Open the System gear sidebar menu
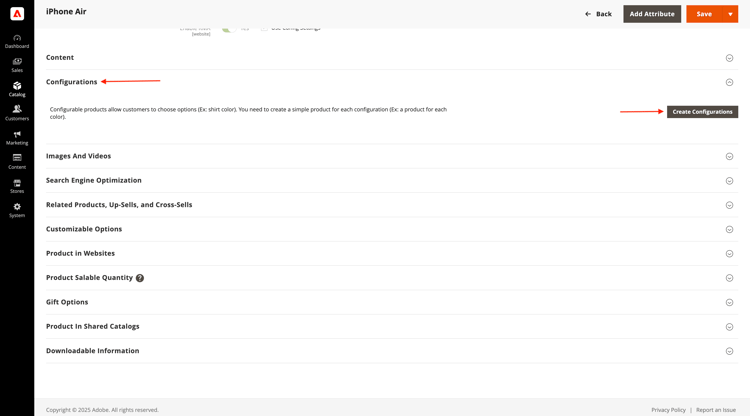The image size is (750, 416). (17, 210)
